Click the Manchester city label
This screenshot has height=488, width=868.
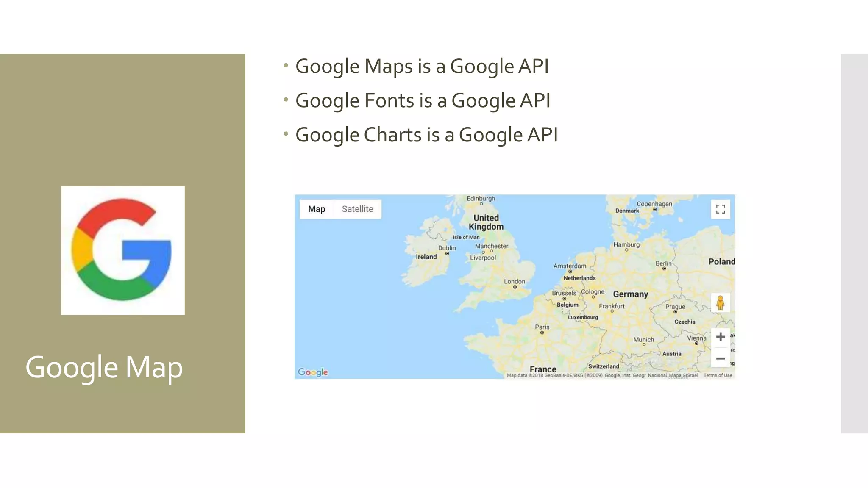click(491, 246)
